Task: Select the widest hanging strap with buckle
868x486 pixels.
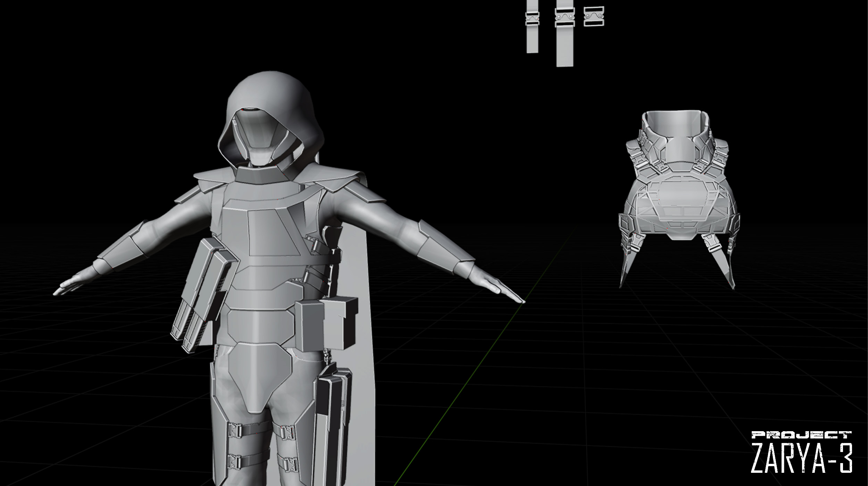Action: 565,33
